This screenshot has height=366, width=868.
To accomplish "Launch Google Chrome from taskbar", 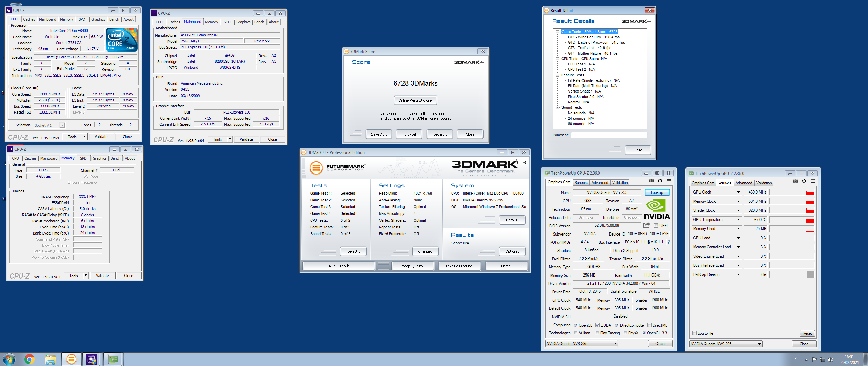I will 29,359.
